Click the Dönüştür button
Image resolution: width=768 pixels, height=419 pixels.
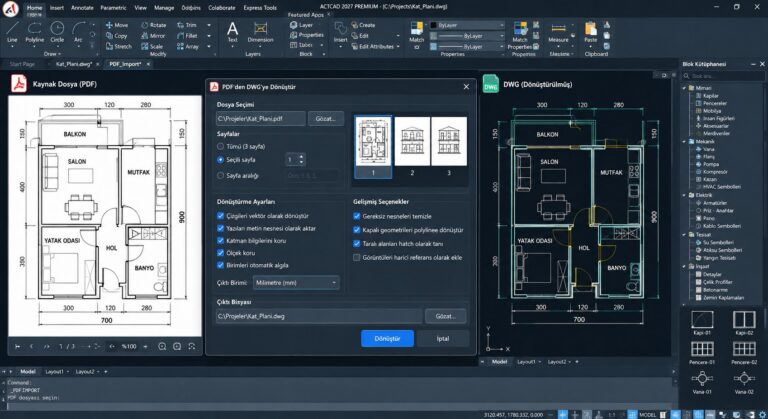coord(387,339)
